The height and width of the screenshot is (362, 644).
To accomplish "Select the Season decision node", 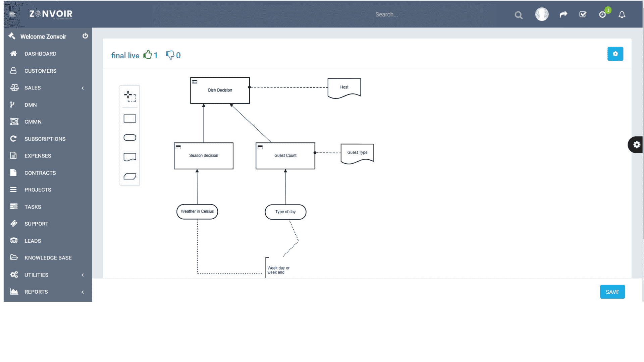I will point(204,156).
